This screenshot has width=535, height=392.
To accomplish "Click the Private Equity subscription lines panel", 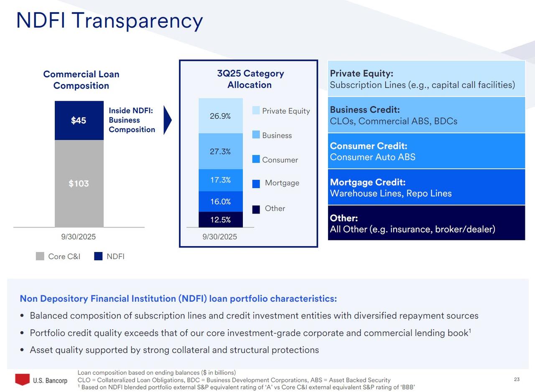I will pos(426,79).
